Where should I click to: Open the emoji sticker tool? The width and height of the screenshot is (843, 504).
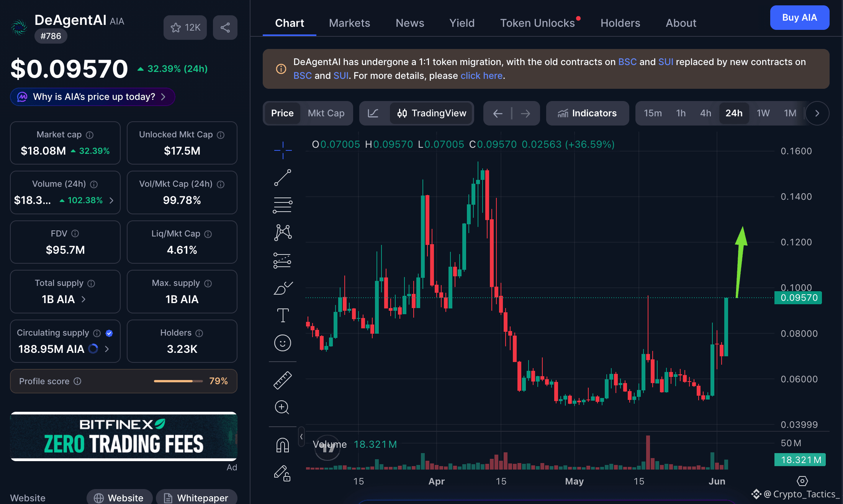(x=283, y=343)
